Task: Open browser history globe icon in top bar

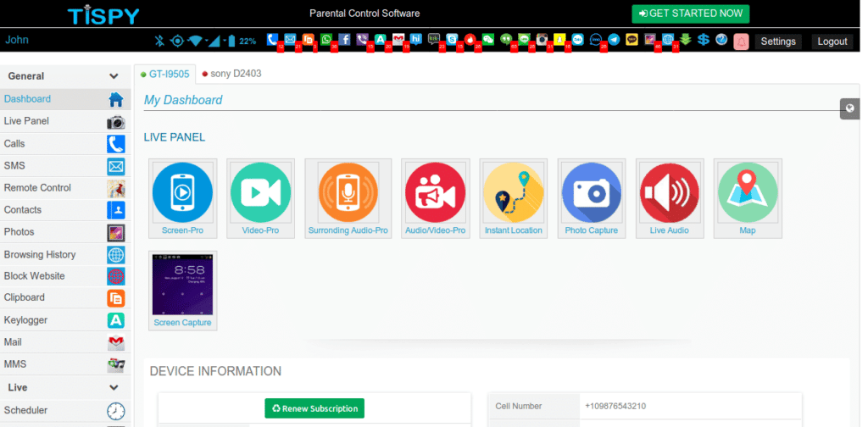Action: point(668,39)
